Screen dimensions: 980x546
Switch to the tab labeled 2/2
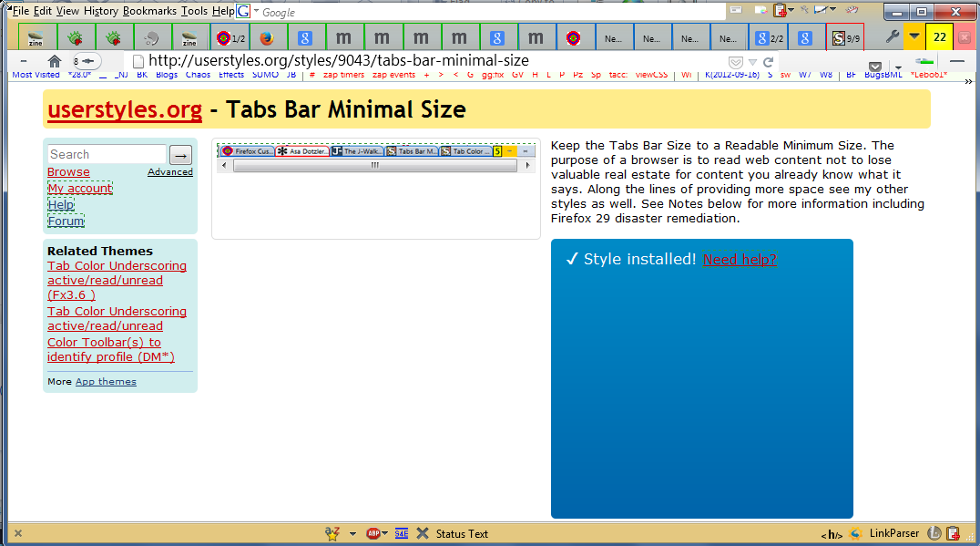(769, 38)
